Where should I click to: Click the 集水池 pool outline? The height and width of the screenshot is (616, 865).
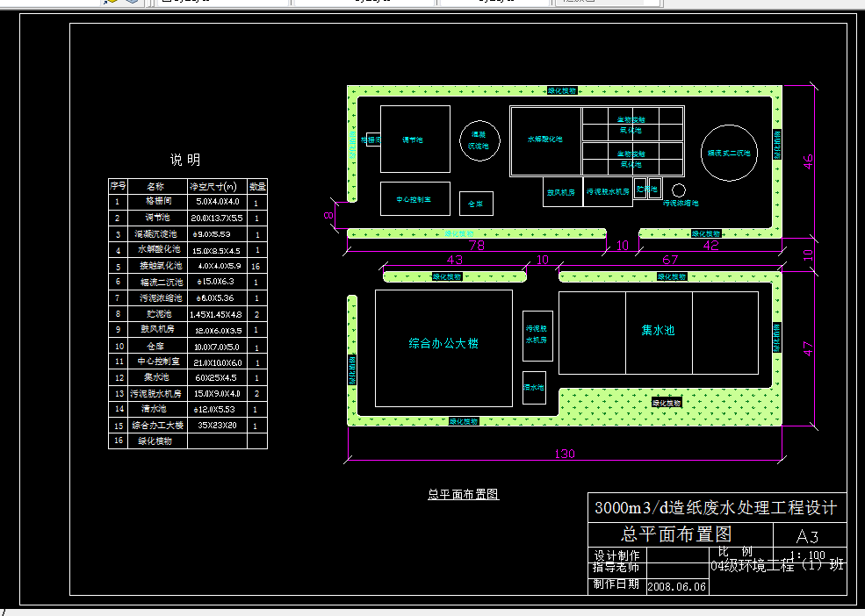pyautogui.click(x=658, y=332)
